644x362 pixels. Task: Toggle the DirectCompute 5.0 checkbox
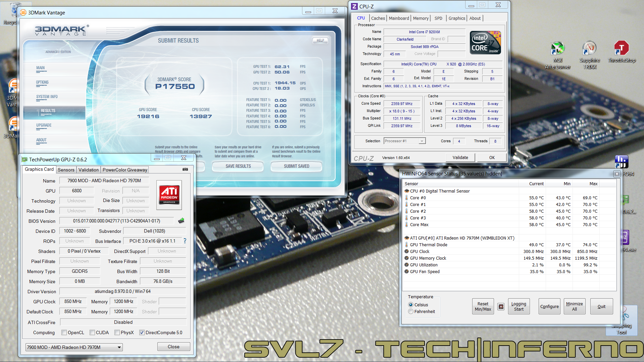[x=142, y=332]
